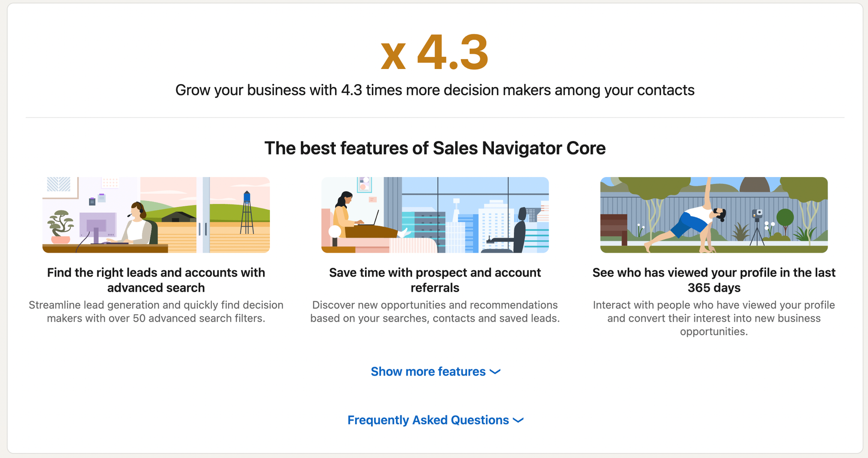Expand the chevron beside Frequently Asked Questions
The height and width of the screenshot is (458, 868).
tap(518, 421)
